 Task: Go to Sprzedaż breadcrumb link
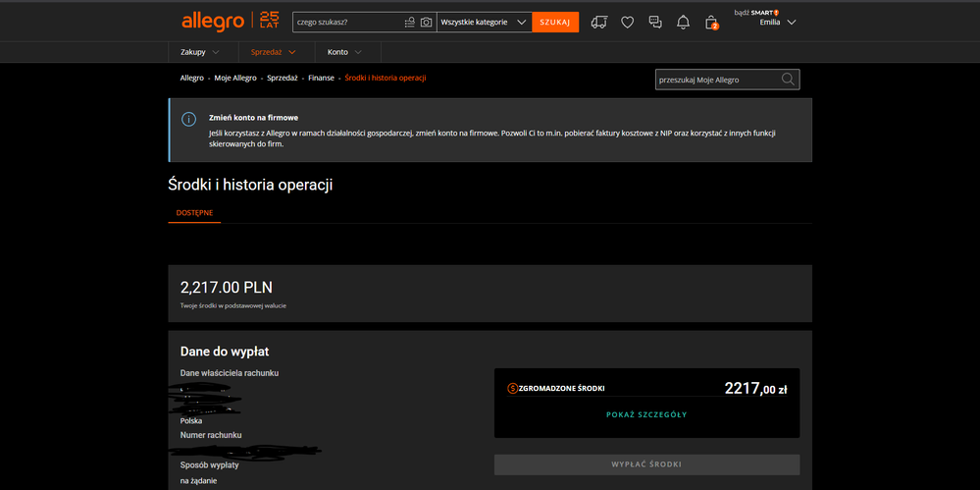coord(283,79)
